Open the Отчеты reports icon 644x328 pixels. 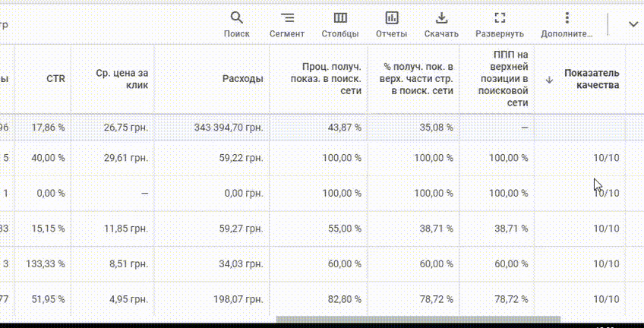(x=391, y=24)
